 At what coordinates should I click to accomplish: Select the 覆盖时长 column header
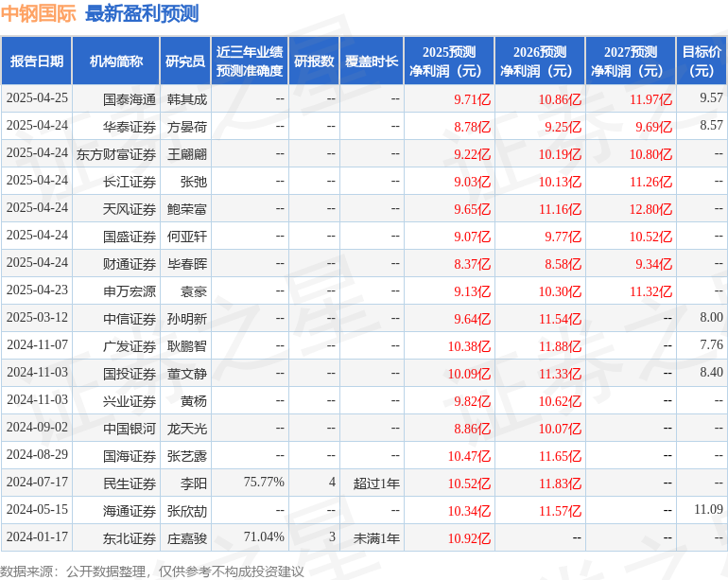coord(372,61)
